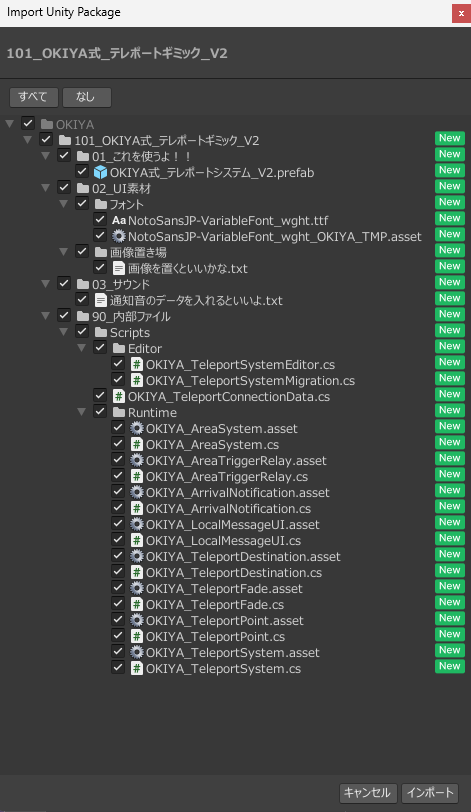Select the 90_内部ファイル folder name

(131, 316)
